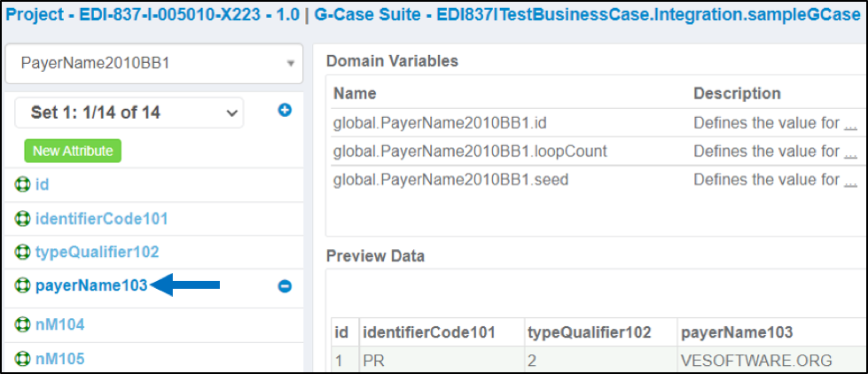
Task: Click the lifebuoy icon beside typeQualifier102
Action: pyautogui.click(x=22, y=253)
